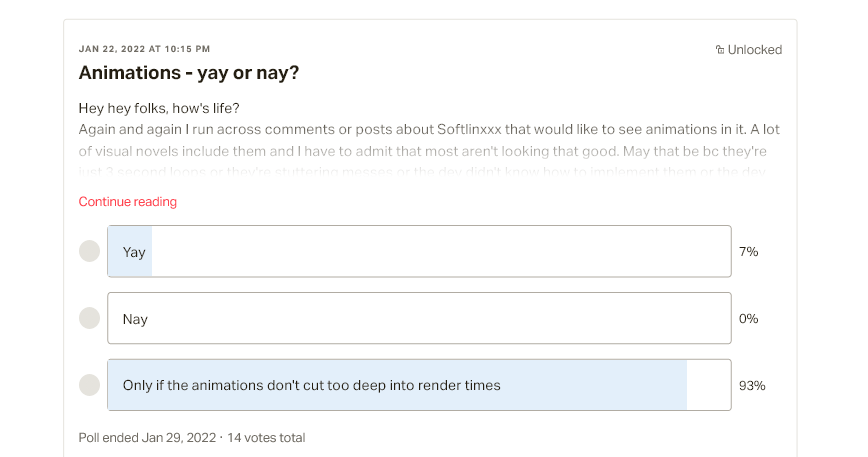This screenshot has height=457, width=868.
Task: Click the faded truncated last line of the post
Action: point(422,171)
